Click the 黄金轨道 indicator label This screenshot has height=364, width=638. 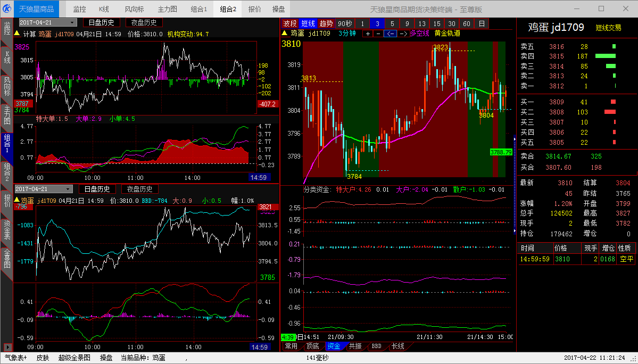coord(447,34)
